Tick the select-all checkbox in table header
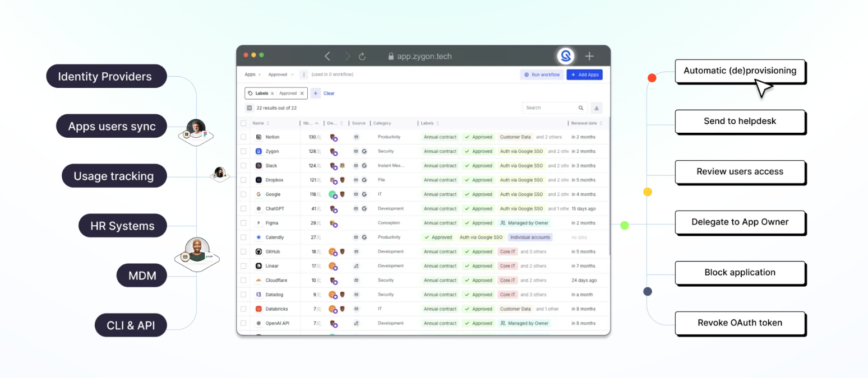 (243, 123)
